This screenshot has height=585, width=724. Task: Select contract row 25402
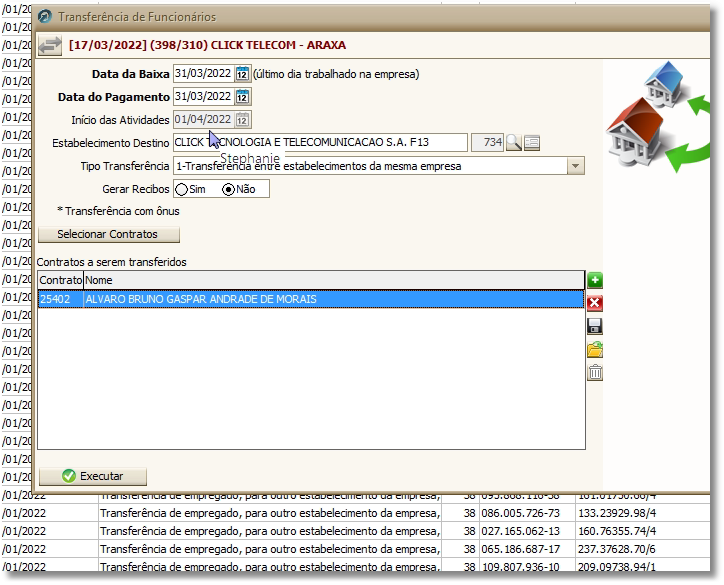311,299
